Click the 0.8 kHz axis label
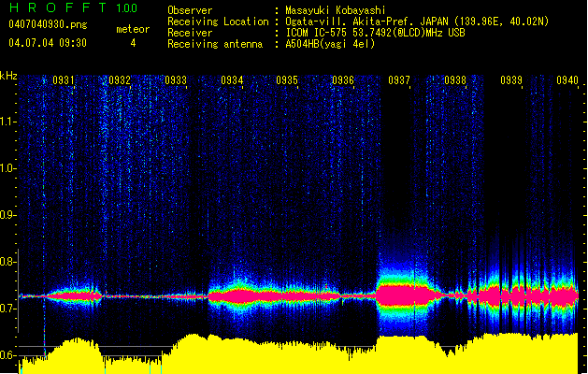The width and height of the screenshot is (588, 374). (8, 262)
